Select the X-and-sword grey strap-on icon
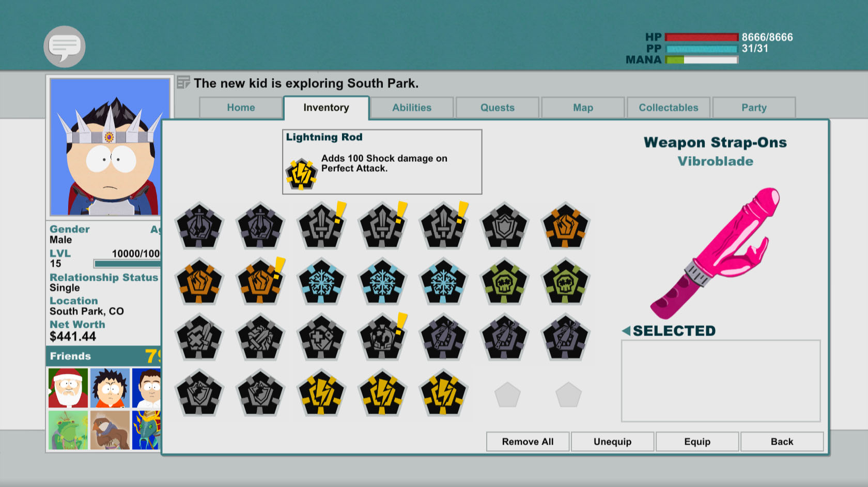This screenshot has height=487, width=868. (x=199, y=338)
